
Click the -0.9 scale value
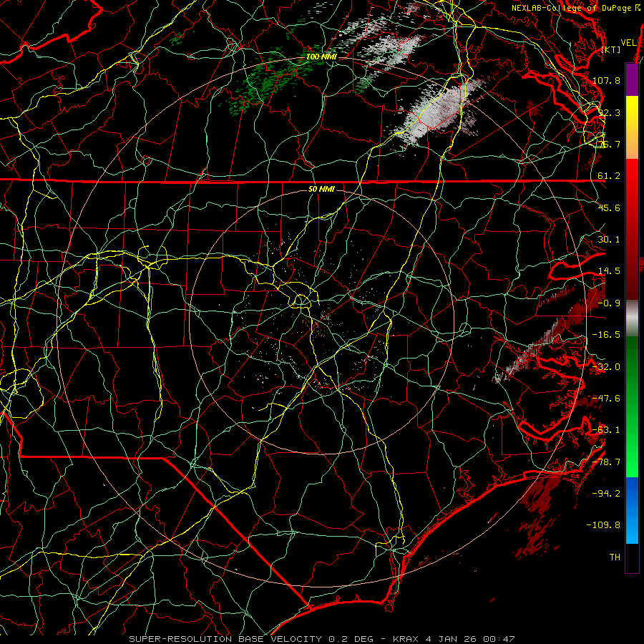(x=609, y=303)
